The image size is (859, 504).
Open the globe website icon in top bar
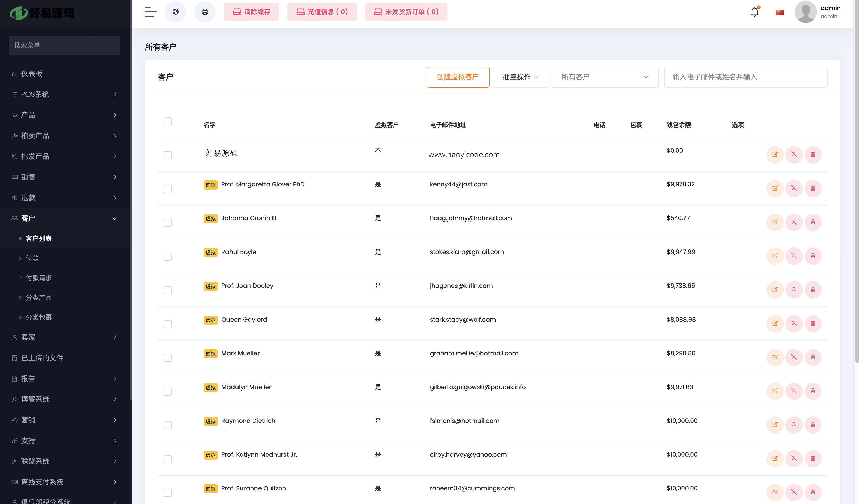coord(176,12)
